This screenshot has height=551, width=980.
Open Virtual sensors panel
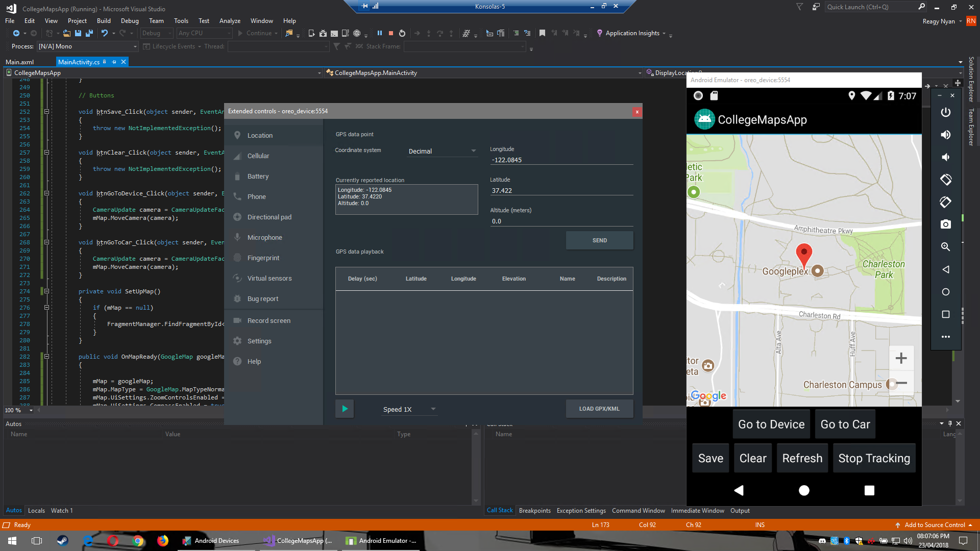click(x=274, y=278)
